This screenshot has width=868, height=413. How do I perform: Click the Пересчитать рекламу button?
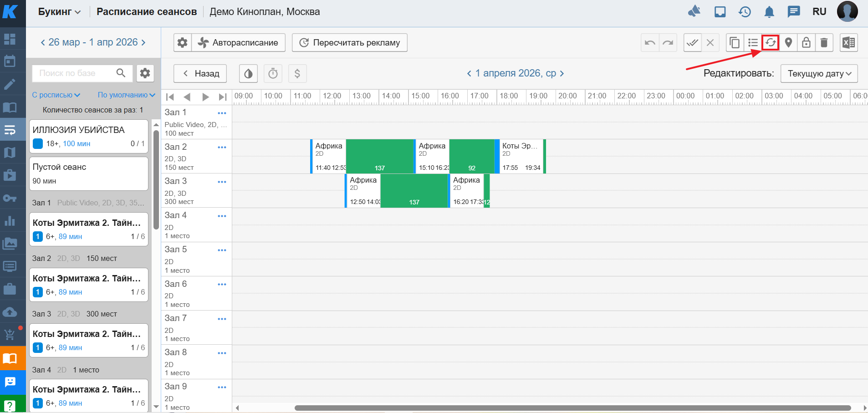[349, 43]
